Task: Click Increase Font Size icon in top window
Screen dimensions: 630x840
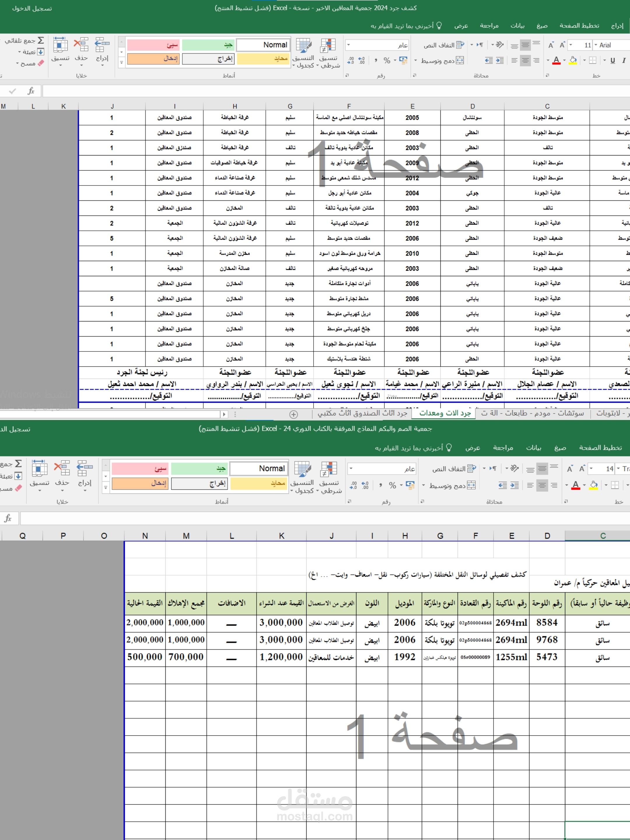Action: [x=562, y=45]
